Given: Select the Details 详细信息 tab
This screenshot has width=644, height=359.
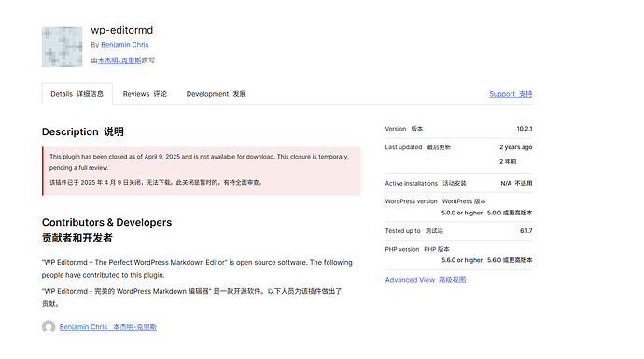Looking at the screenshot, I should [77, 94].
